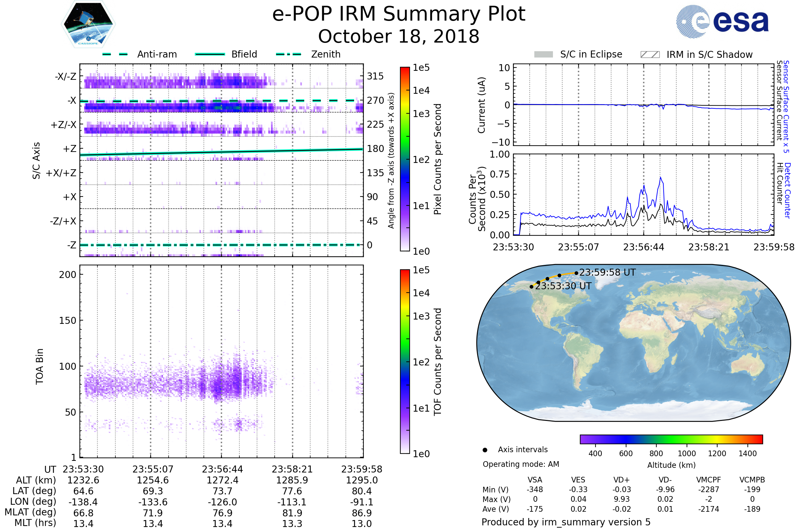The width and height of the screenshot is (798, 532).
Task: Click the Detect Counter blue axis label
Action: 787,190
